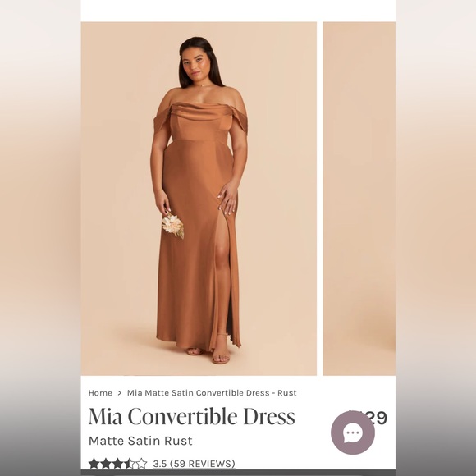
Task: Click the empty fifth rating star
Action: 141,463
